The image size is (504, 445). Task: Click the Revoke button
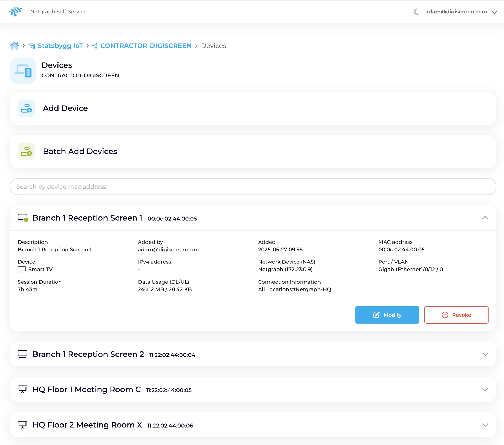pos(456,315)
